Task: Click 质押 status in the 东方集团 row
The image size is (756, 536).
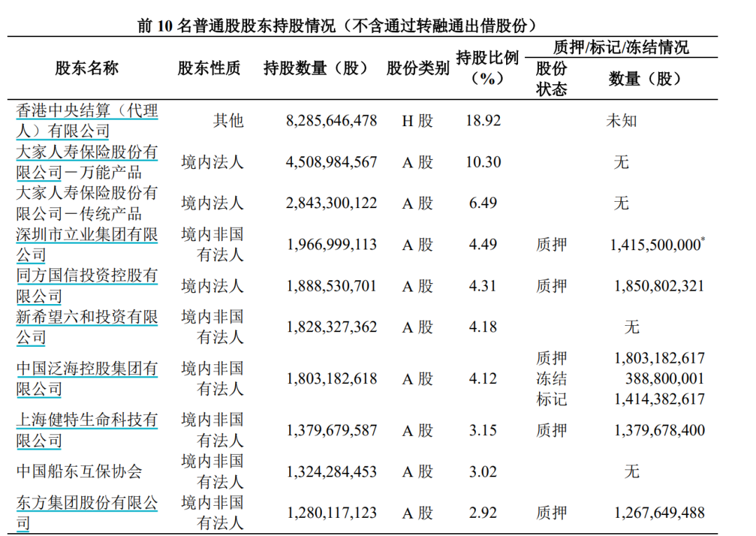Action: [551, 513]
